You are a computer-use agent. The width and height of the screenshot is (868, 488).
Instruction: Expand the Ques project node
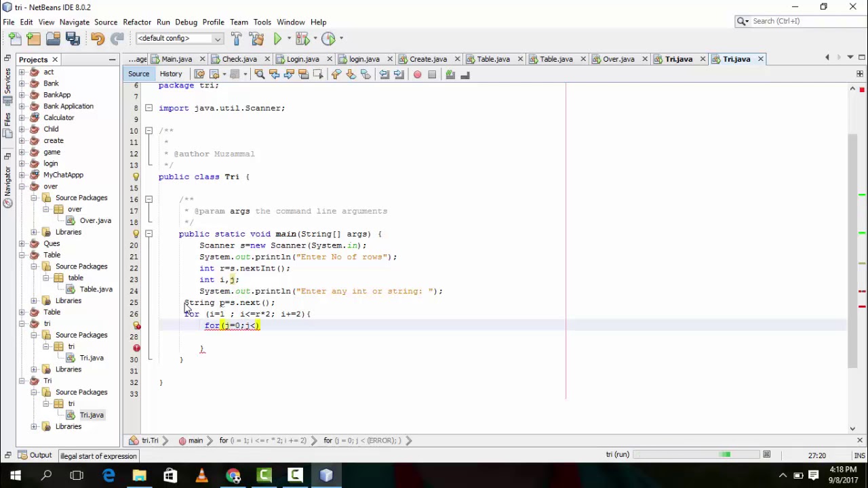click(x=22, y=243)
